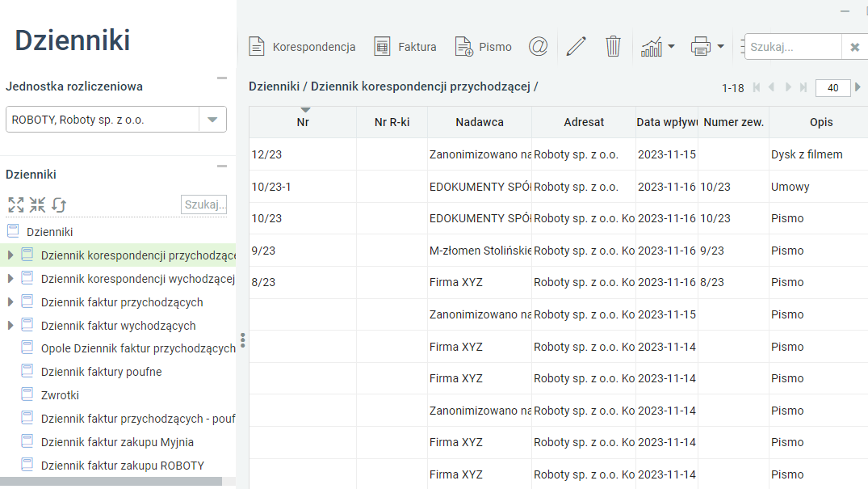This screenshot has height=489, width=868.
Task: Select Dziennik faktury poufne
Action: tap(101, 372)
